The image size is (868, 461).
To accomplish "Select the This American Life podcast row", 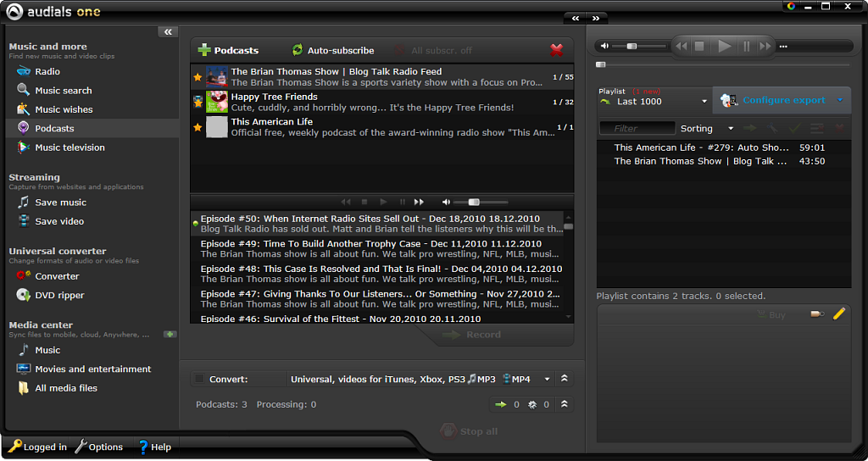I will [x=382, y=127].
